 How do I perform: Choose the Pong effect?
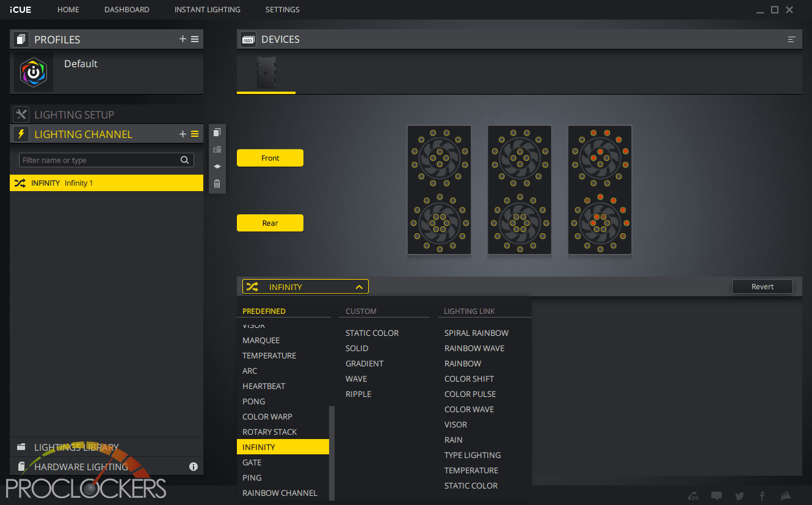[254, 401]
